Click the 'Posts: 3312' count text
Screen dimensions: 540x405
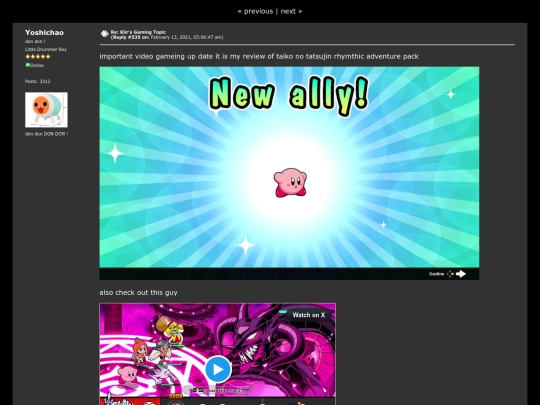38,81
